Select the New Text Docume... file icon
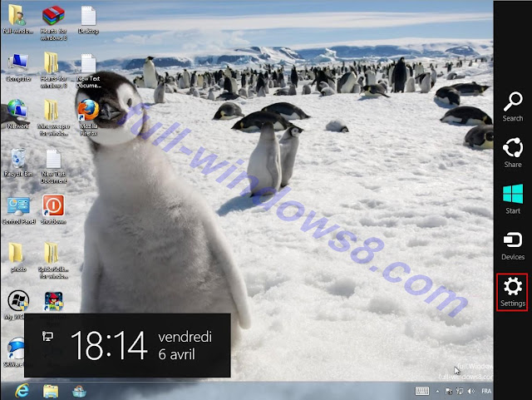This screenshot has width=532, height=400. (88, 71)
